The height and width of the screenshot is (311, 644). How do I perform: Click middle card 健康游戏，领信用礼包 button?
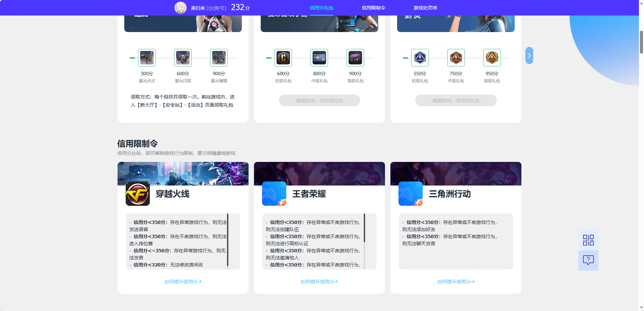pos(319,101)
